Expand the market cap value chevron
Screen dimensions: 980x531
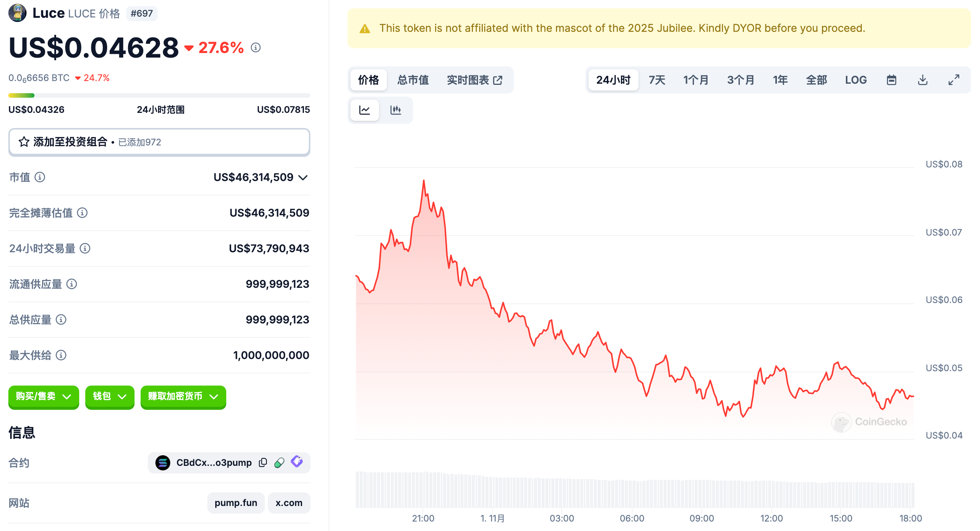303,178
